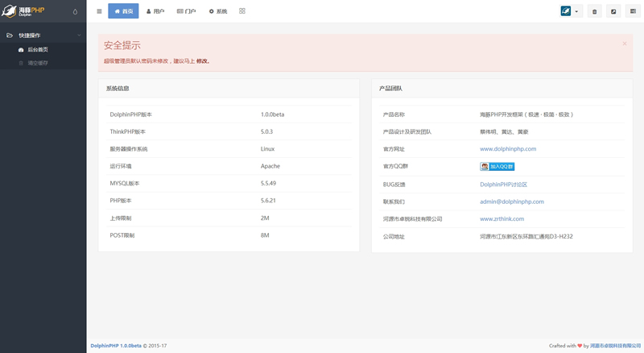Click the 修改 link in security alert
644x353 pixels.
[x=202, y=60]
